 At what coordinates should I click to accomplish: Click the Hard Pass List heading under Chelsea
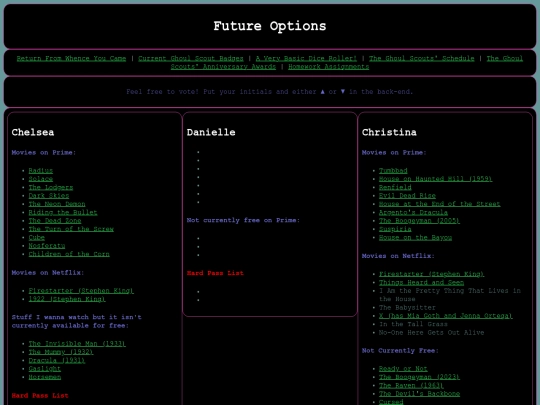tap(40, 396)
